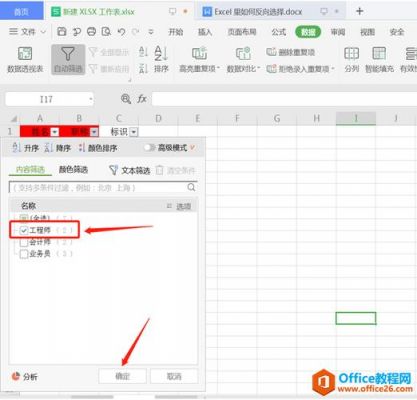Expand the 拒绝录入重复项 dropdown arrow
The image size is (417, 400).
click(x=333, y=69)
